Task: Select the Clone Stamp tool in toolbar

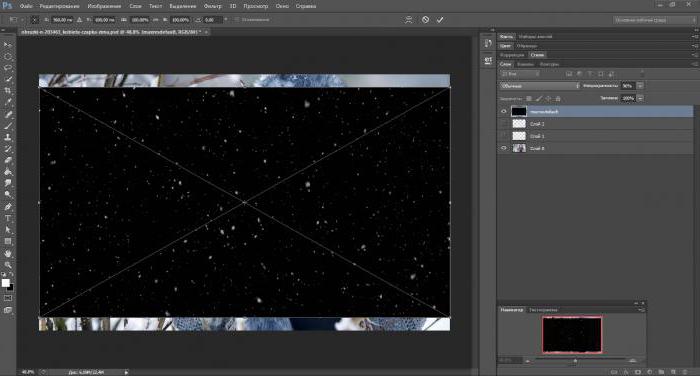Action: (x=8, y=138)
